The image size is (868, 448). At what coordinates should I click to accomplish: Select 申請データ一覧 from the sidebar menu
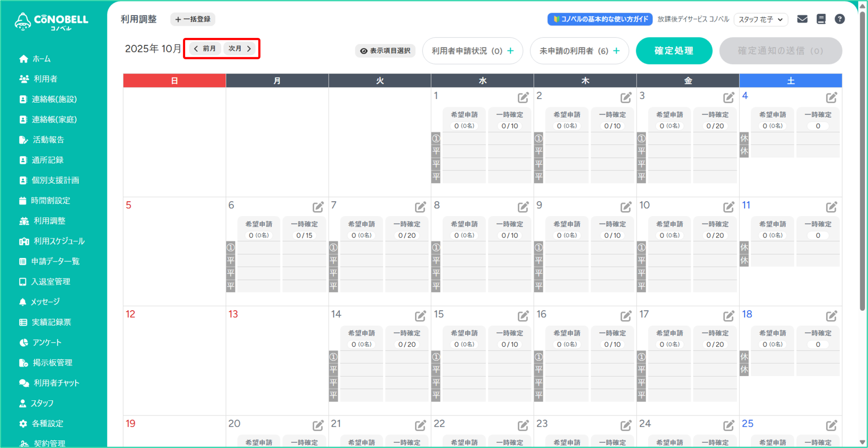pos(55,261)
